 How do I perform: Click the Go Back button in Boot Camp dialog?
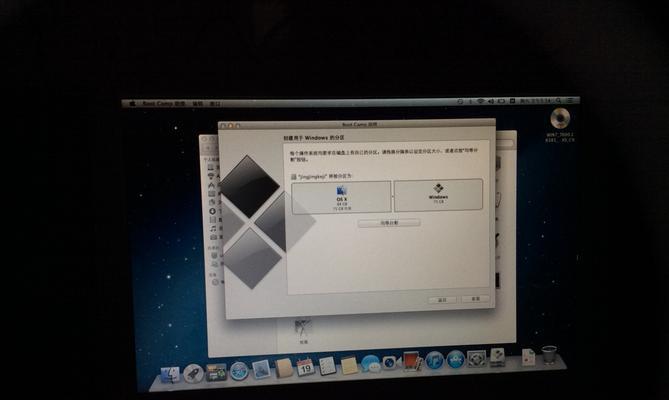pyautogui.click(x=442, y=300)
